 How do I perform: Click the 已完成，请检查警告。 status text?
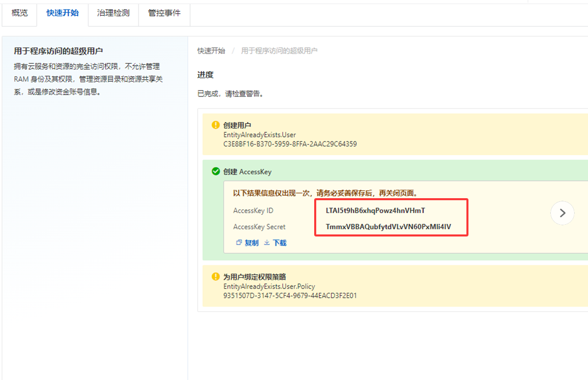(x=232, y=93)
